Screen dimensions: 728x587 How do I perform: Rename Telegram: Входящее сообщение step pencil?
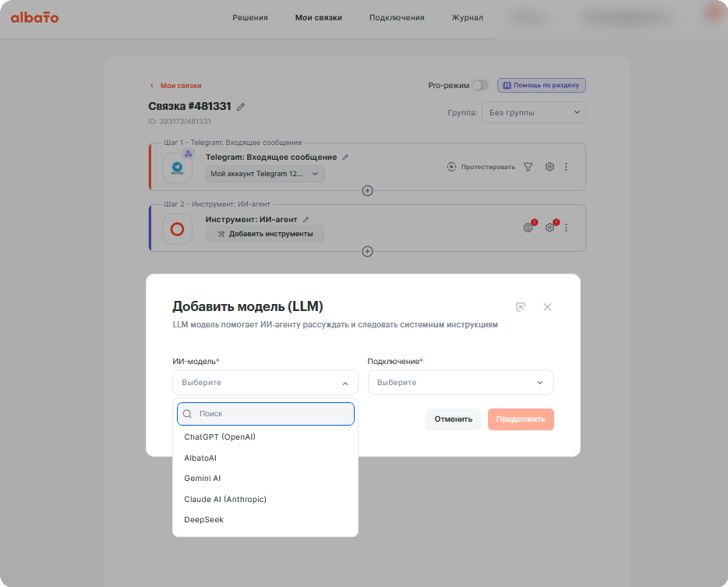(345, 157)
